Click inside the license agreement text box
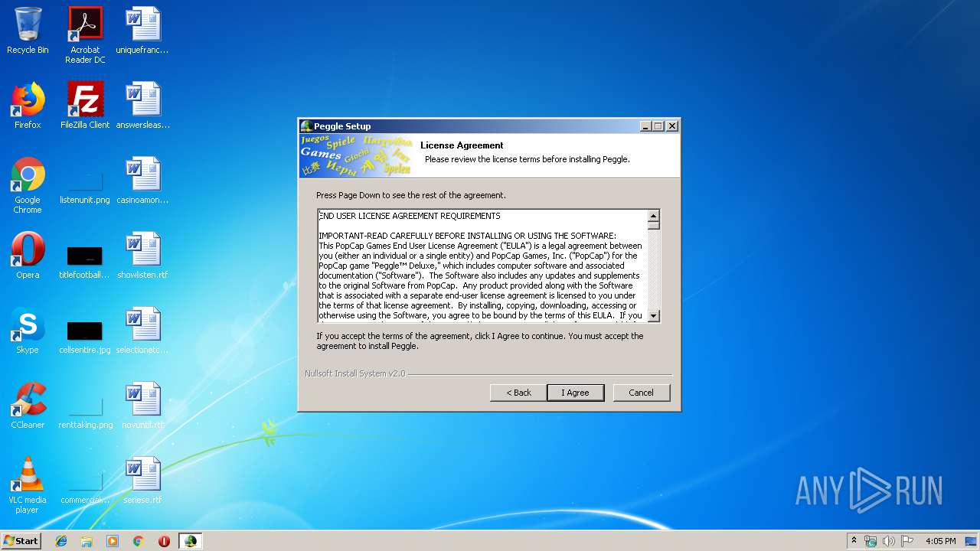The width and height of the screenshot is (980, 551). 482,266
